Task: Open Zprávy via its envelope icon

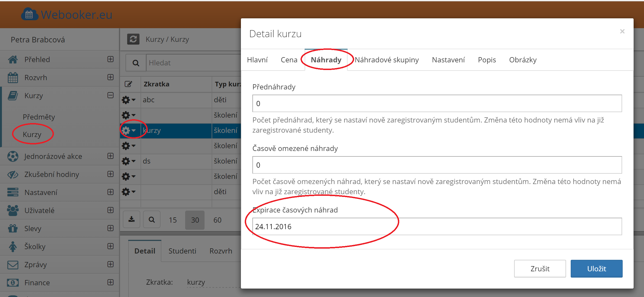Action: click(13, 265)
